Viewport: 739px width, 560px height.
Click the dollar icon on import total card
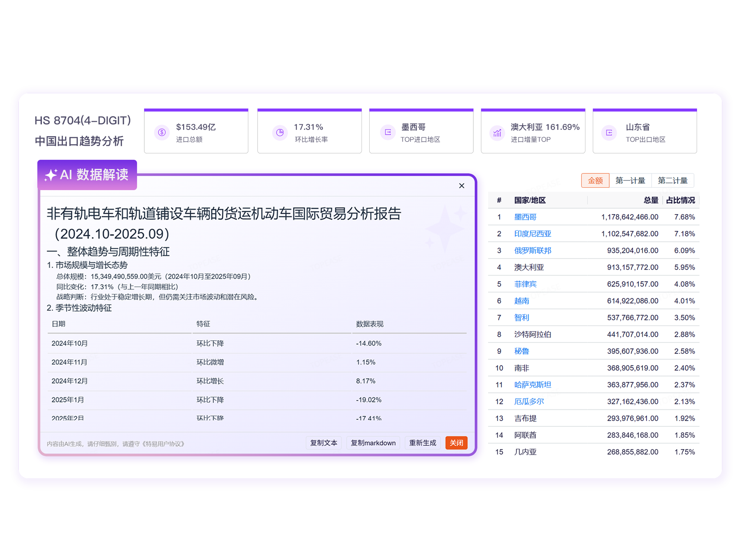(162, 132)
